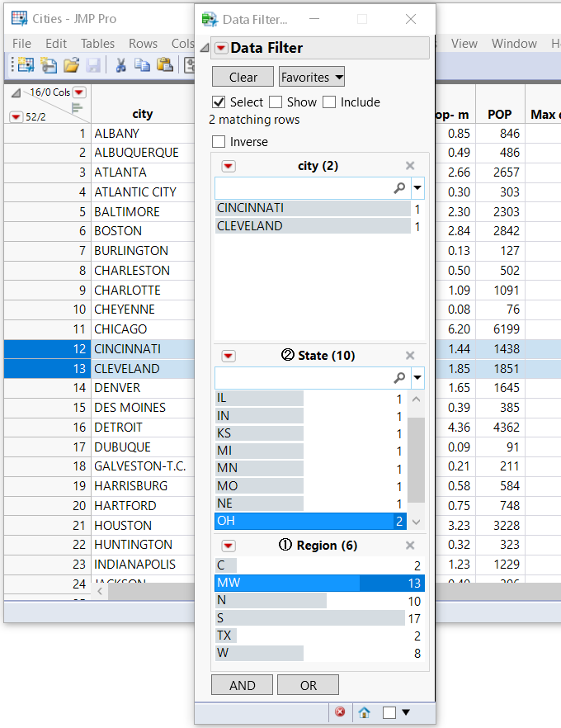Click the home window icon in filter status bar
Image resolution: width=561 pixels, height=728 pixels.
pos(365,712)
